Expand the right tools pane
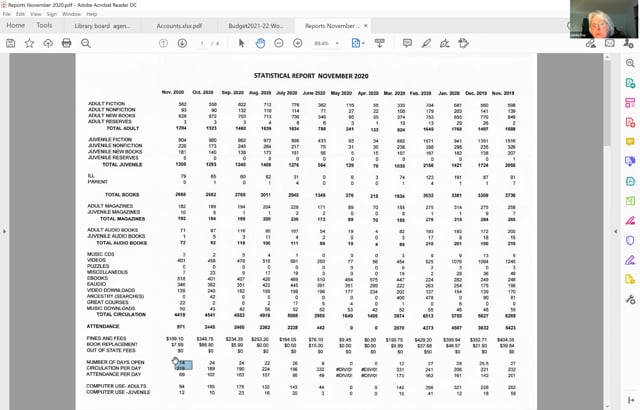Image resolution: width=640 pixels, height=410 pixels. (631, 400)
